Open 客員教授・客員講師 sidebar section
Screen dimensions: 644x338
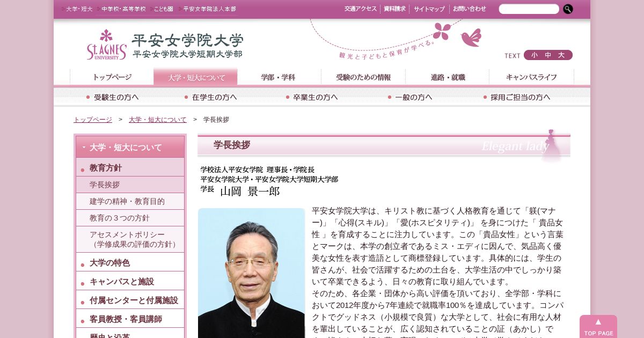tap(130, 319)
